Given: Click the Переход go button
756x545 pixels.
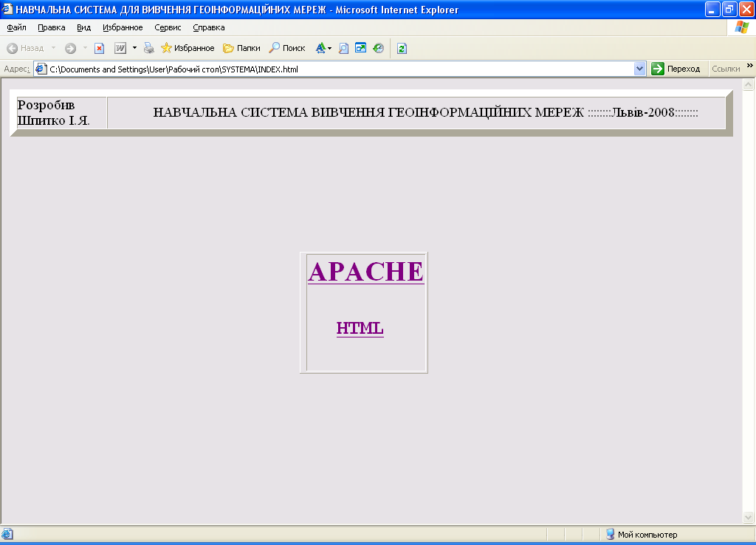Looking at the screenshot, I should [676, 69].
